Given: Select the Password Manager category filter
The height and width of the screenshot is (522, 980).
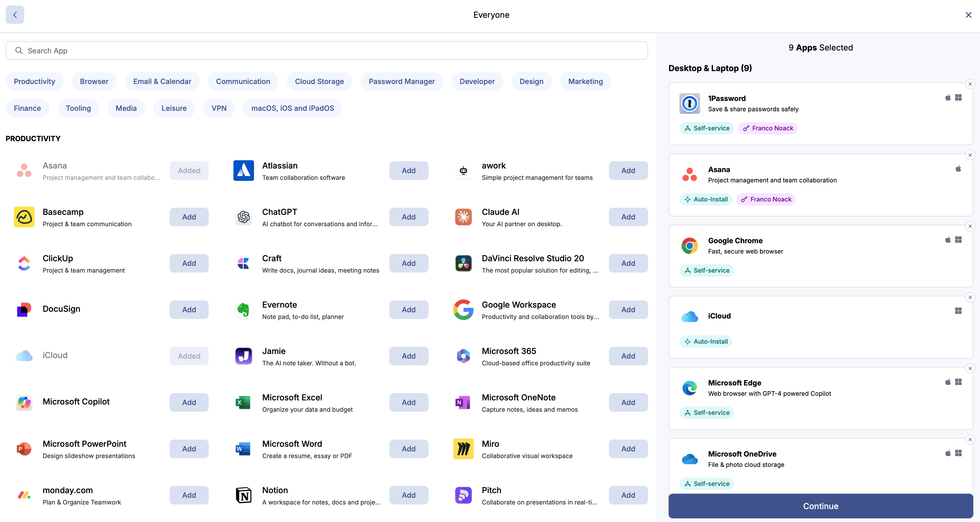Looking at the screenshot, I should pos(401,81).
